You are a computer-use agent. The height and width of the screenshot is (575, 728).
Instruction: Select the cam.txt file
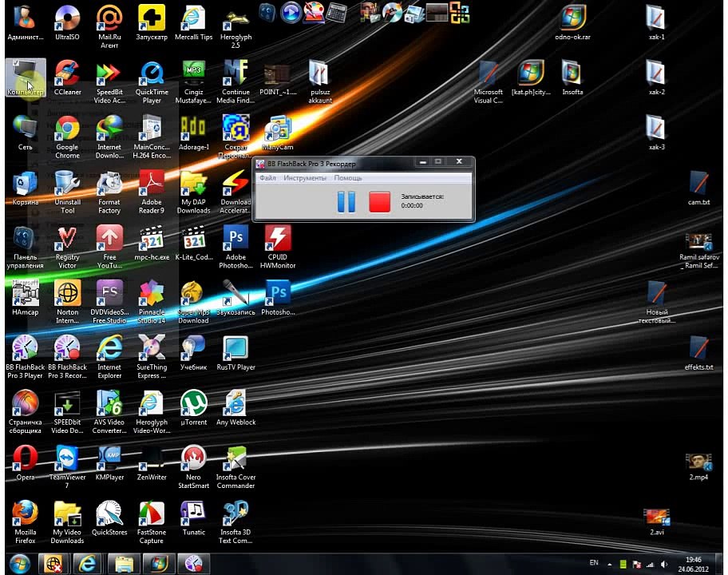[698, 188]
